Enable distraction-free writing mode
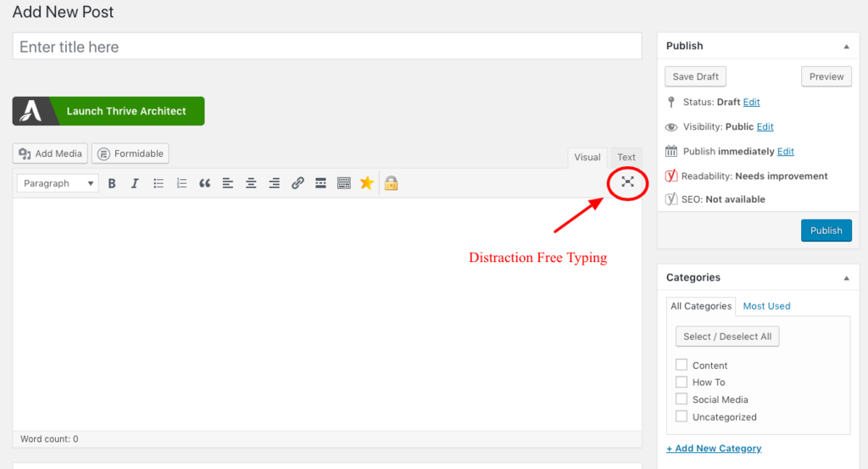Image resolution: width=868 pixels, height=469 pixels. pos(627,181)
